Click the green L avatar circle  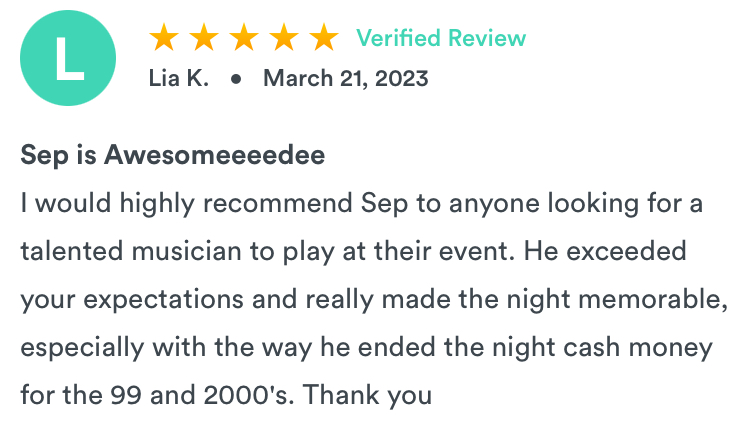coord(68,58)
